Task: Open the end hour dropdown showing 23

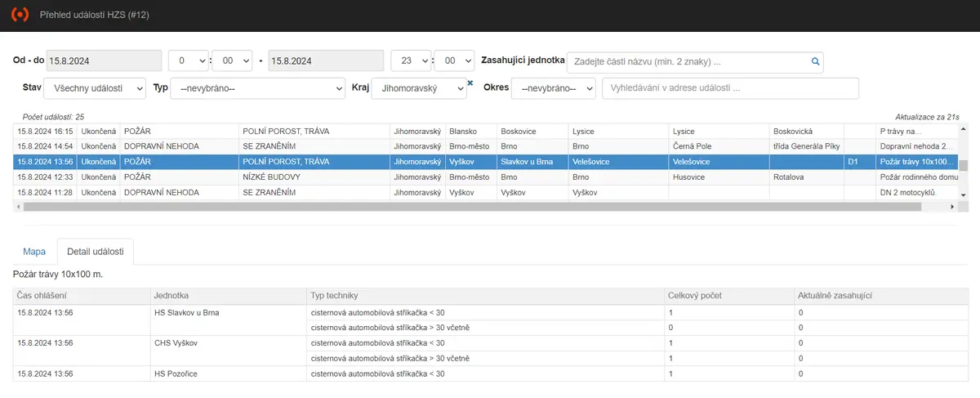Action: [411, 61]
